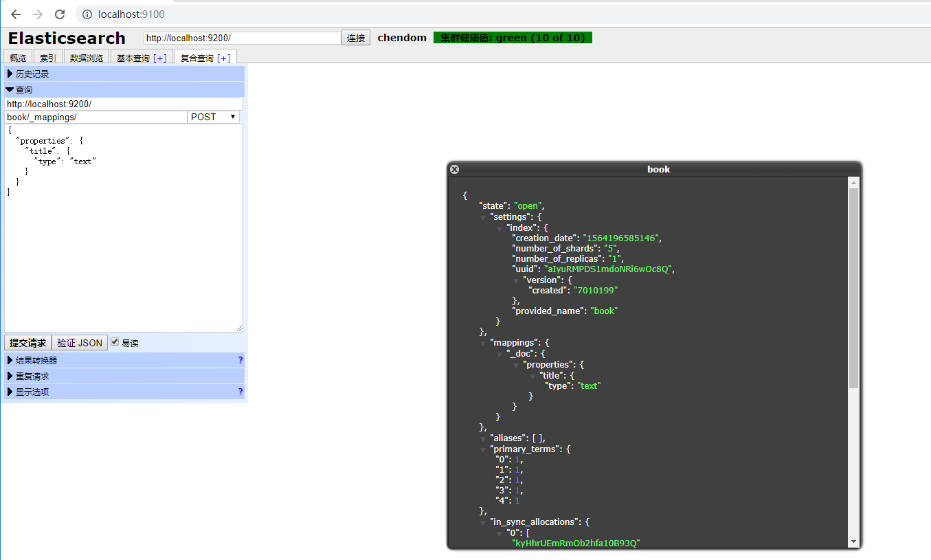The height and width of the screenshot is (560, 931).
Task: Collapse the 查询 section
Action: (x=124, y=89)
